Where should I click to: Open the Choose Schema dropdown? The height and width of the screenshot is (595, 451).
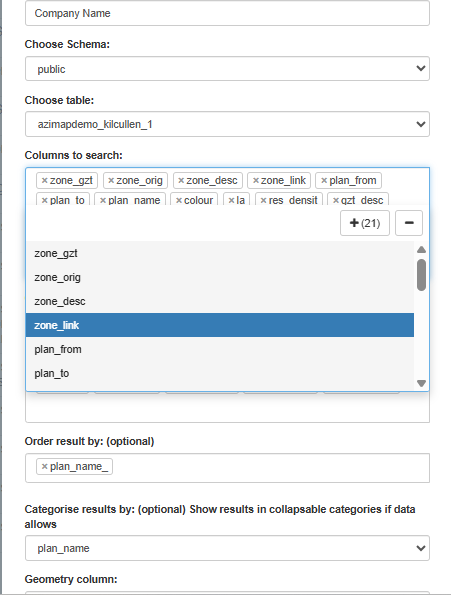click(x=227, y=69)
